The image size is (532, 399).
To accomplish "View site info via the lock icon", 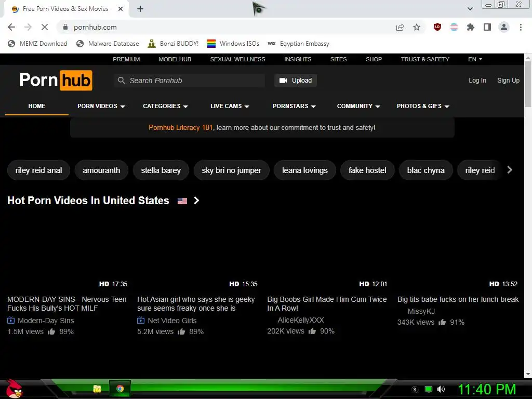I will [65, 27].
